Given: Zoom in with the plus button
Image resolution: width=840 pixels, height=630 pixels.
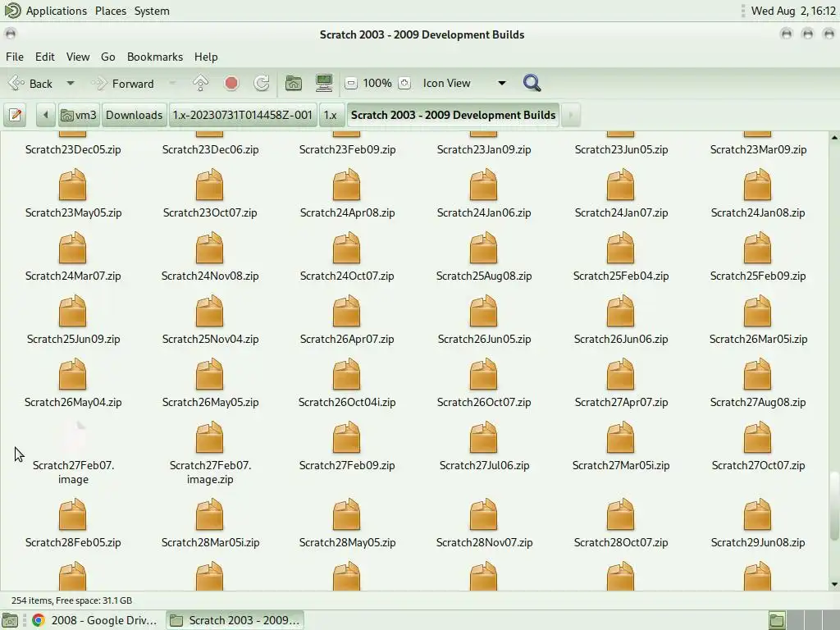Looking at the screenshot, I should (x=405, y=83).
